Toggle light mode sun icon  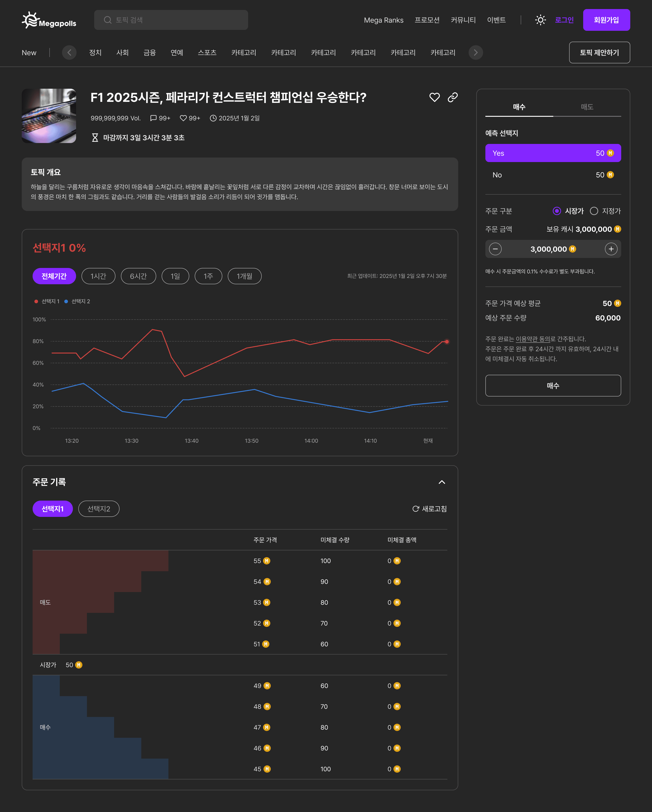coord(540,20)
